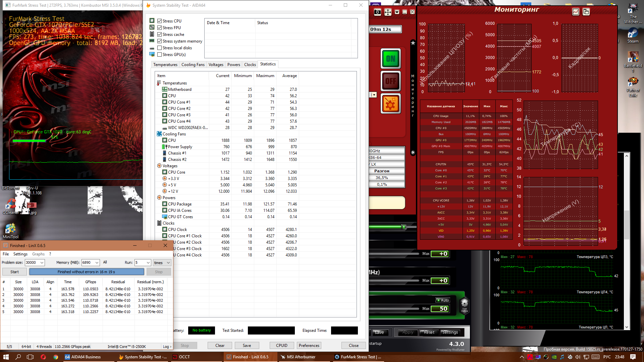Uncheck Stress CPU checkbox
Viewport: 644px width, 362px height.
point(160,21)
